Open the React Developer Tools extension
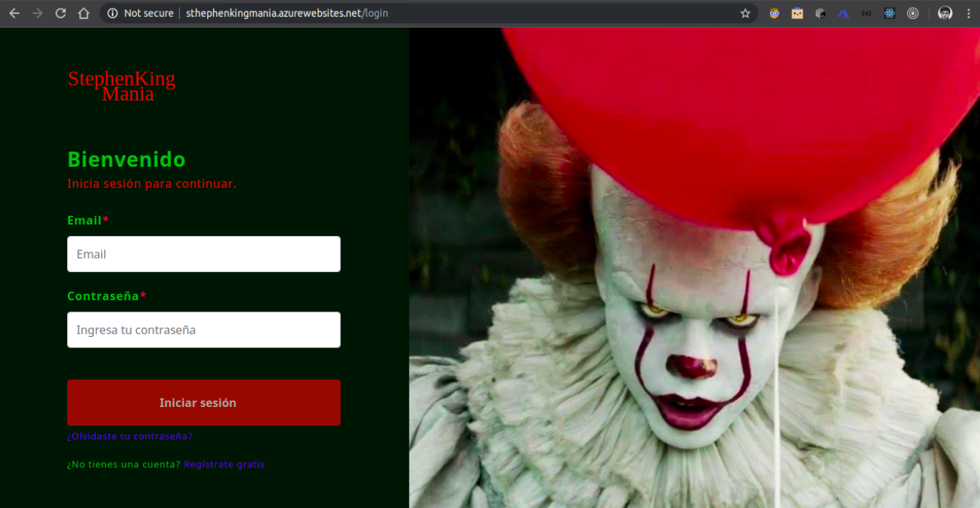980x508 pixels. click(x=889, y=13)
